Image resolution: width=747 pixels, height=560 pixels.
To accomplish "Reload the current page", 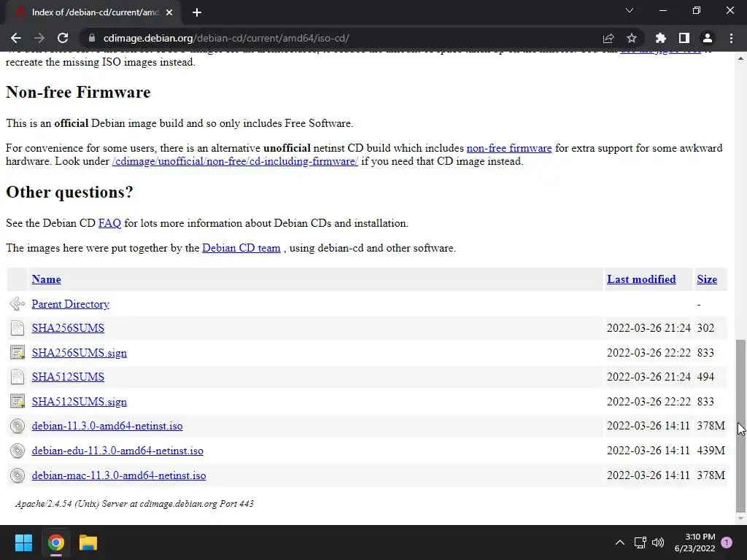I will (63, 38).
